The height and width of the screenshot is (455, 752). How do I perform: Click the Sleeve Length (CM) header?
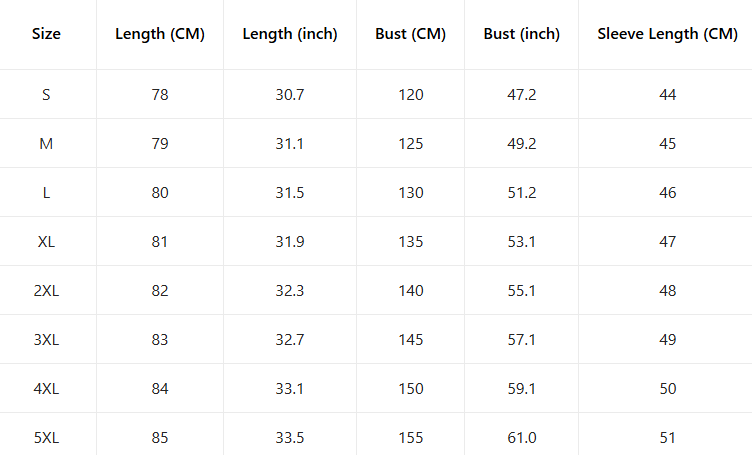click(x=667, y=34)
